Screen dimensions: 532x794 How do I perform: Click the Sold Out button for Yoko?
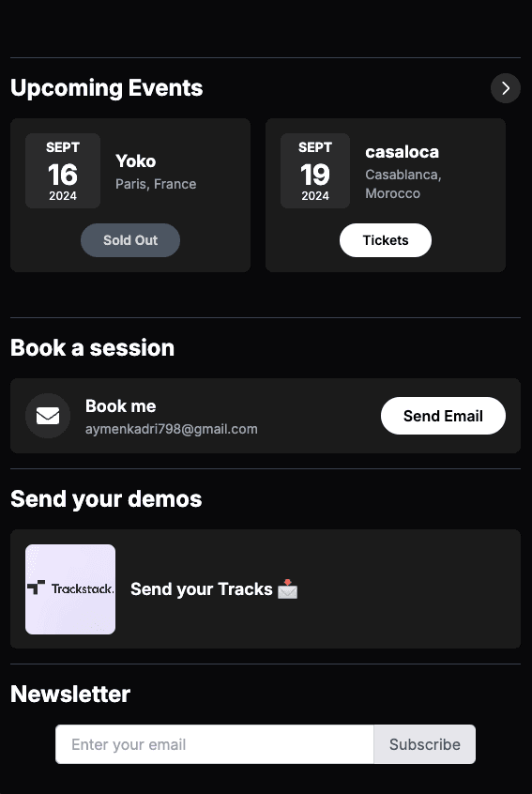click(130, 240)
